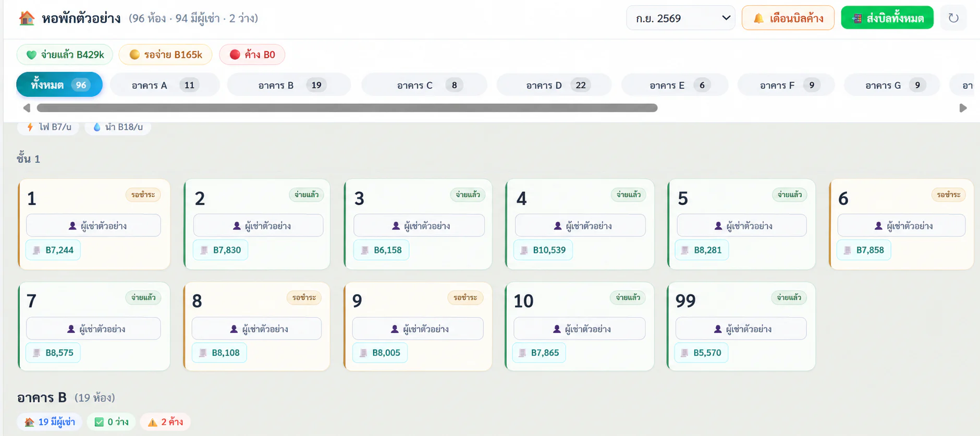Click the green ส่งบิลทั้งหมด button

click(x=887, y=18)
